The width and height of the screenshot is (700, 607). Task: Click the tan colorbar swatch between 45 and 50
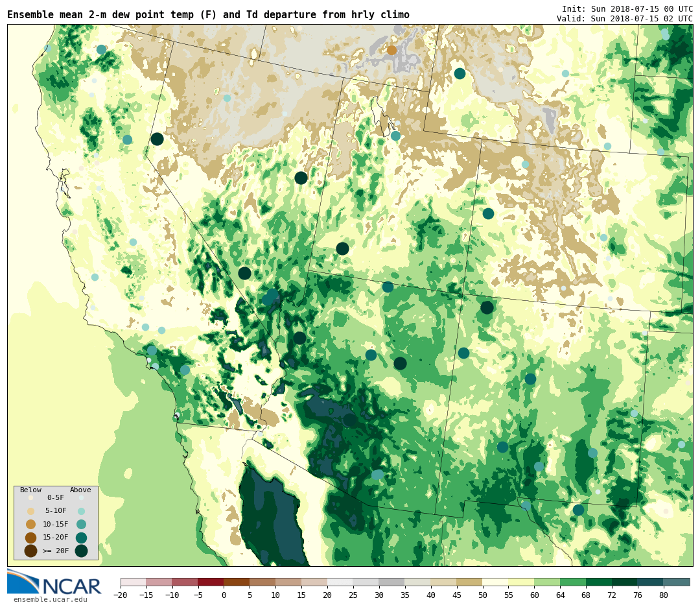pos(469,582)
